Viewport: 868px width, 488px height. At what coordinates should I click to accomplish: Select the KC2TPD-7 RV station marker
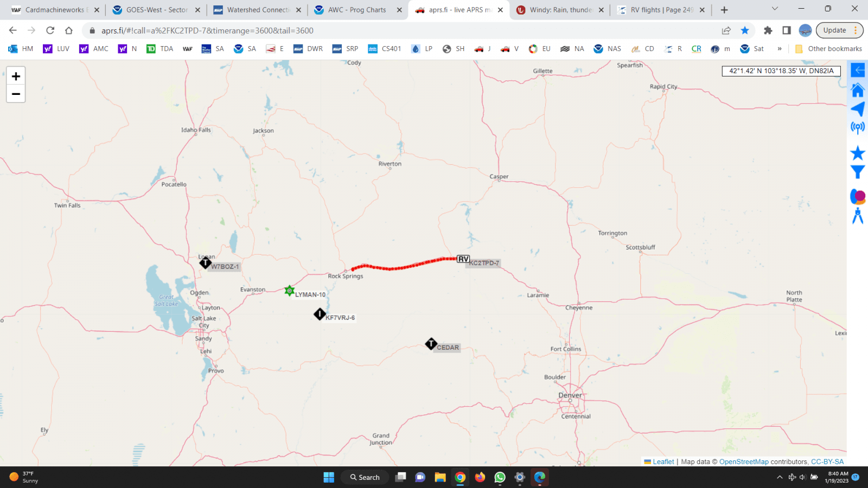(463, 259)
